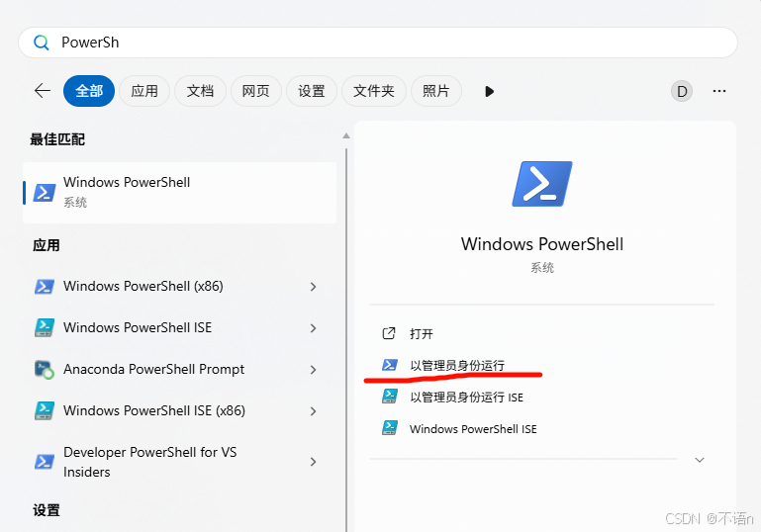Click the Developer PowerShell for VS icon
Screen dimensions: 761x532
pos(45,462)
